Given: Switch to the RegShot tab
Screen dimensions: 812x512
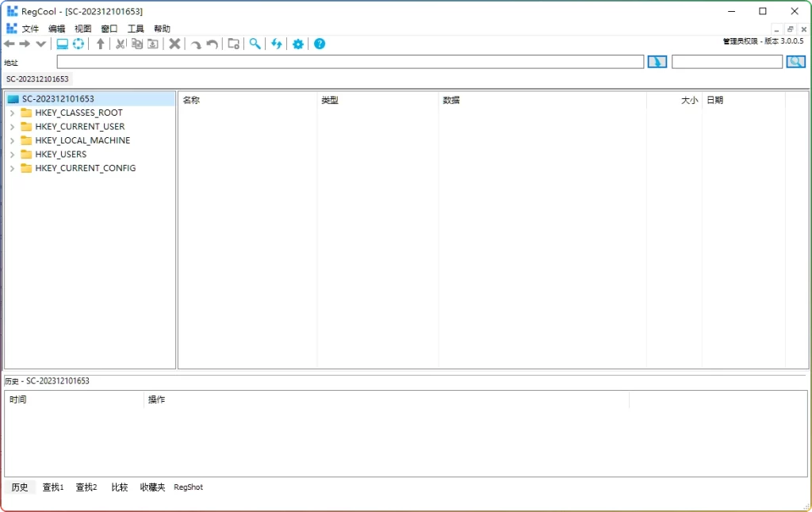Looking at the screenshot, I should (188, 487).
